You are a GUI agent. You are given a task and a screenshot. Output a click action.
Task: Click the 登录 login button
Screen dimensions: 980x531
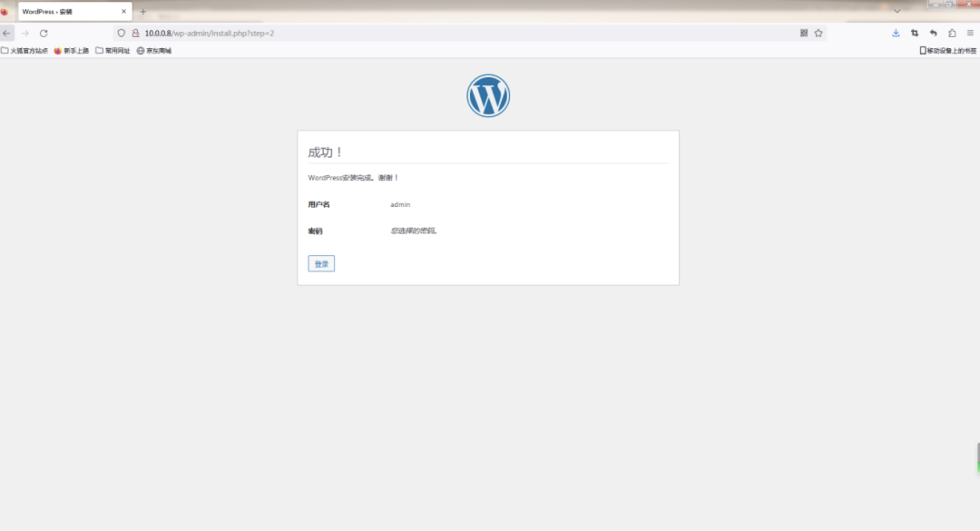tap(321, 264)
